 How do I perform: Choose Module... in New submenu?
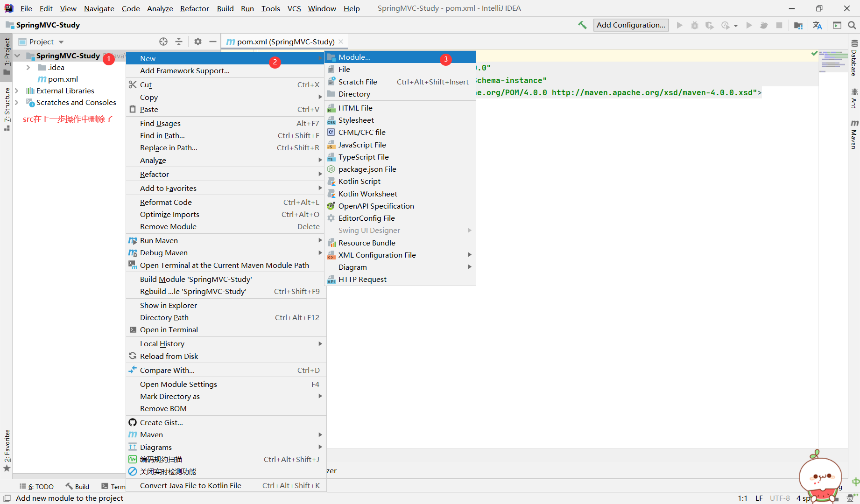point(400,57)
